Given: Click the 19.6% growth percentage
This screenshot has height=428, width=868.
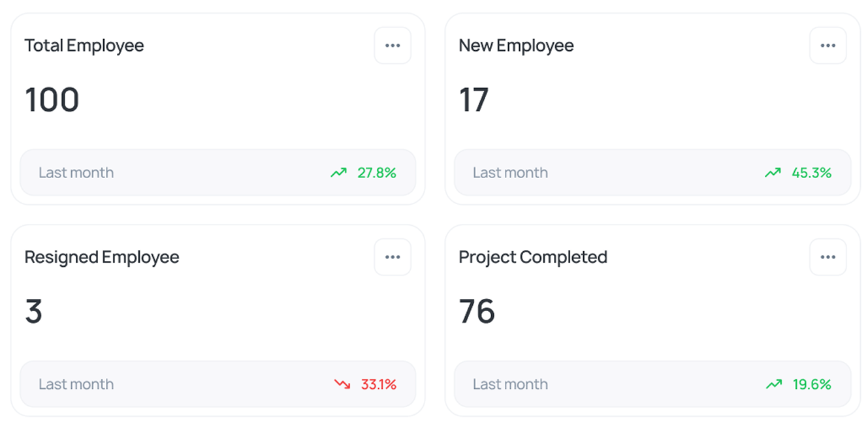Looking at the screenshot, I should pos(812,384).
